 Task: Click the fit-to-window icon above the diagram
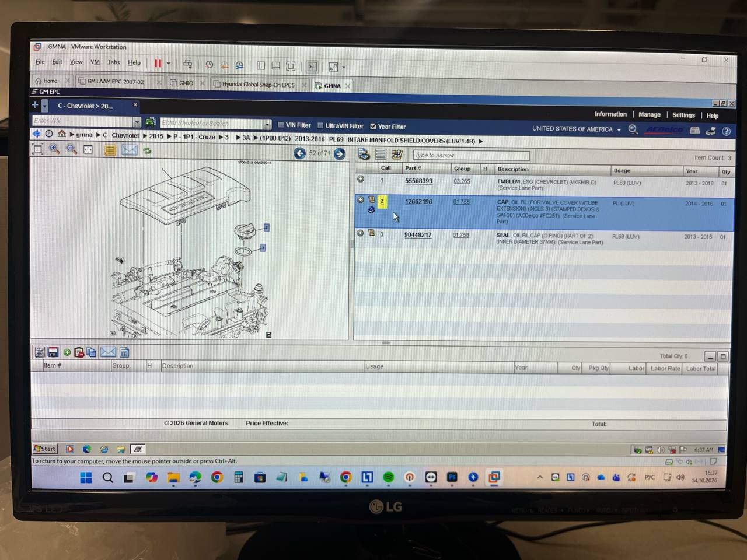[x=38, y=149]
